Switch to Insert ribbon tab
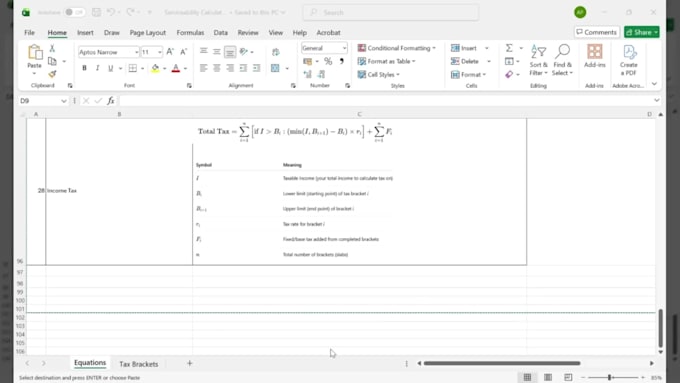The height and width of the screenshot is (383, 680). pyautogui.click(x=85, y=33)
